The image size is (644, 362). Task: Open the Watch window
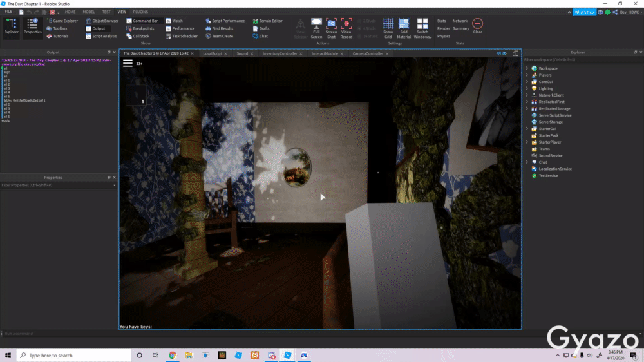[174, 21]
